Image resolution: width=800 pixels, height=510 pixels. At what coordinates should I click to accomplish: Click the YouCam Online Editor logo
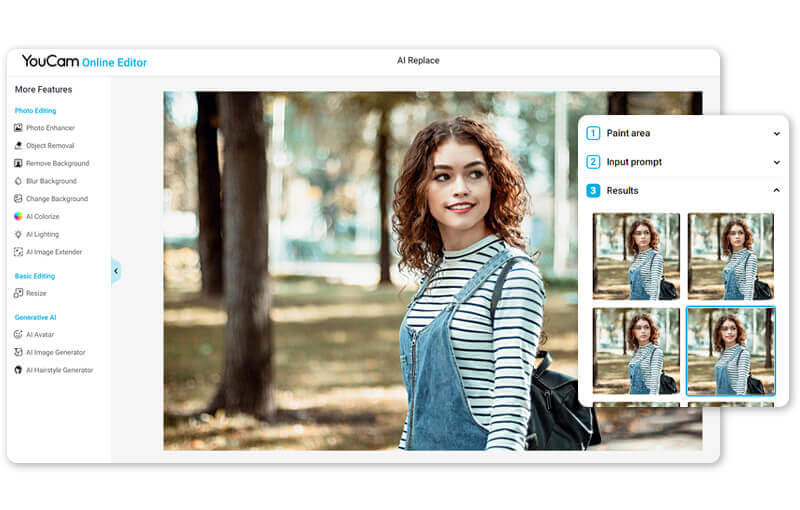coord(84,62)
